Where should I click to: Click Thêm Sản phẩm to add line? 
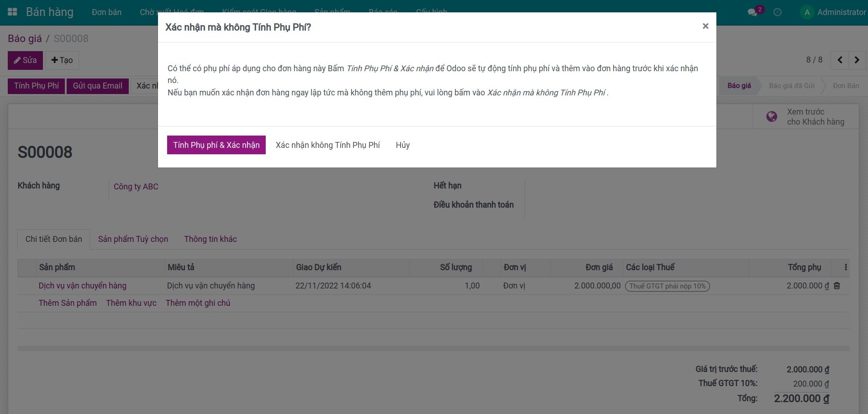[x=68, y=303]
